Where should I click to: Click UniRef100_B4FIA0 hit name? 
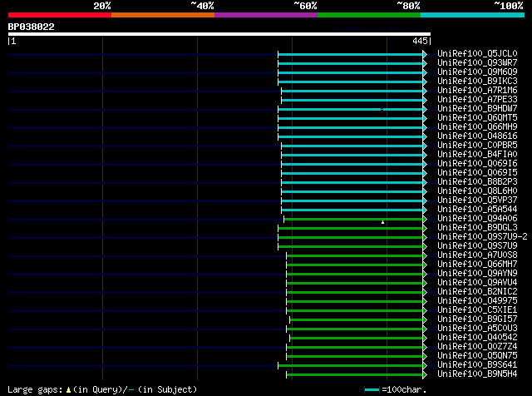tap(477, 155)
